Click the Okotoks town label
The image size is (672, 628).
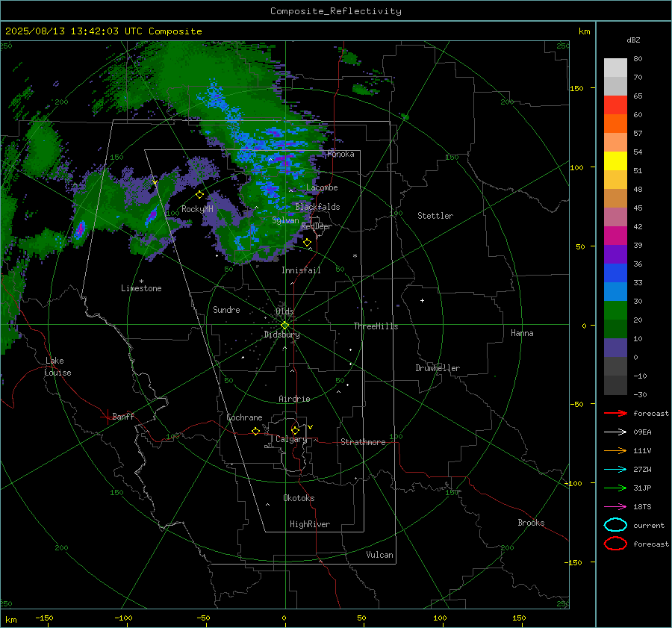tap(299, 498)
